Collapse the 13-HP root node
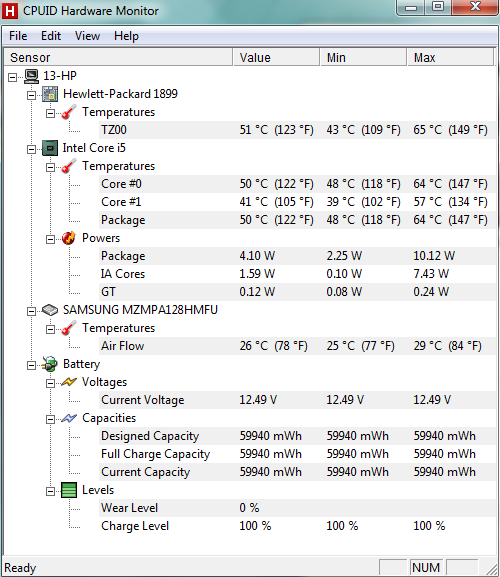 click(x=13, y=77)
